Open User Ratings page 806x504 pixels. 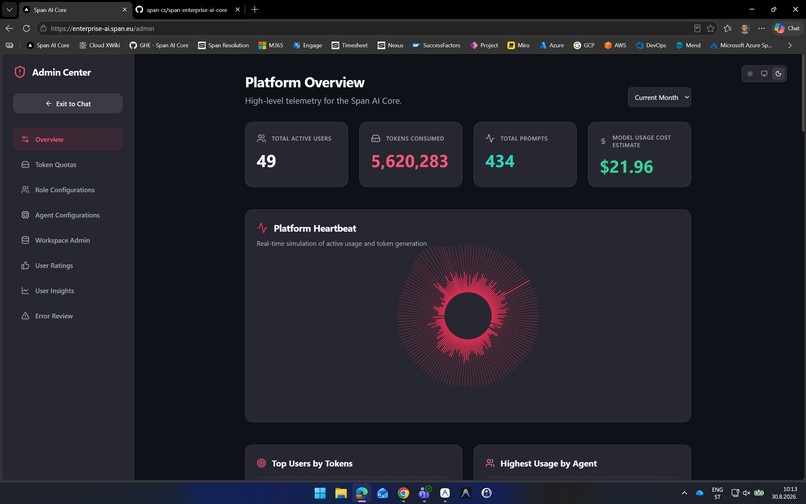68,265
